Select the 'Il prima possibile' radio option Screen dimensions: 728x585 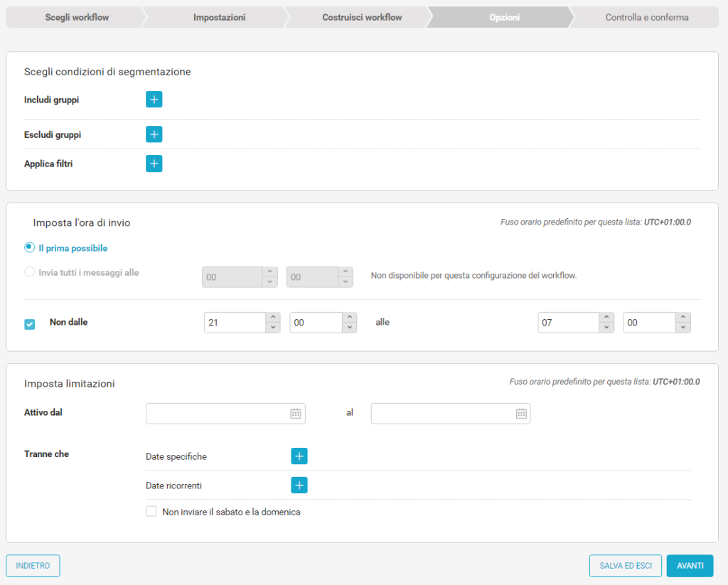pos(30,248)
